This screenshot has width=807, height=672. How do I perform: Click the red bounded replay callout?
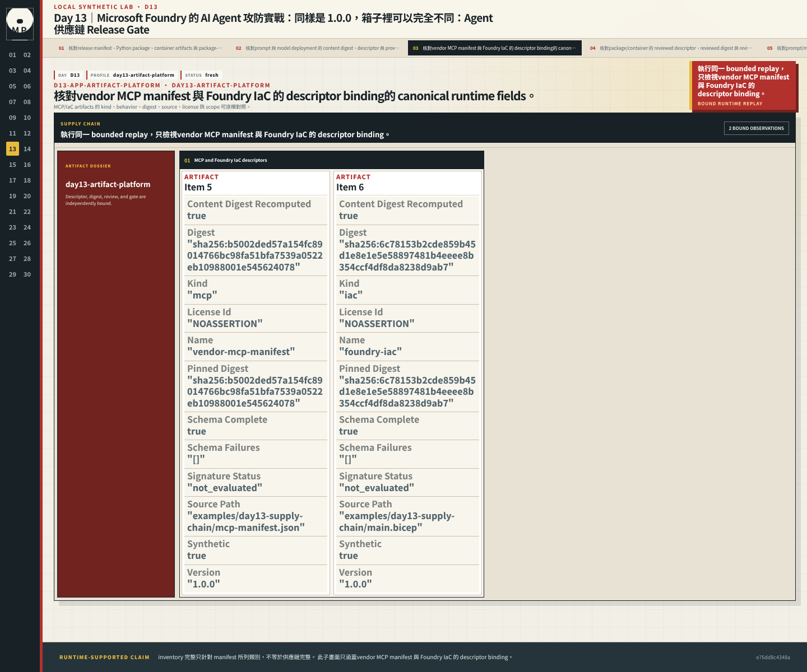(x=744, y=85)
